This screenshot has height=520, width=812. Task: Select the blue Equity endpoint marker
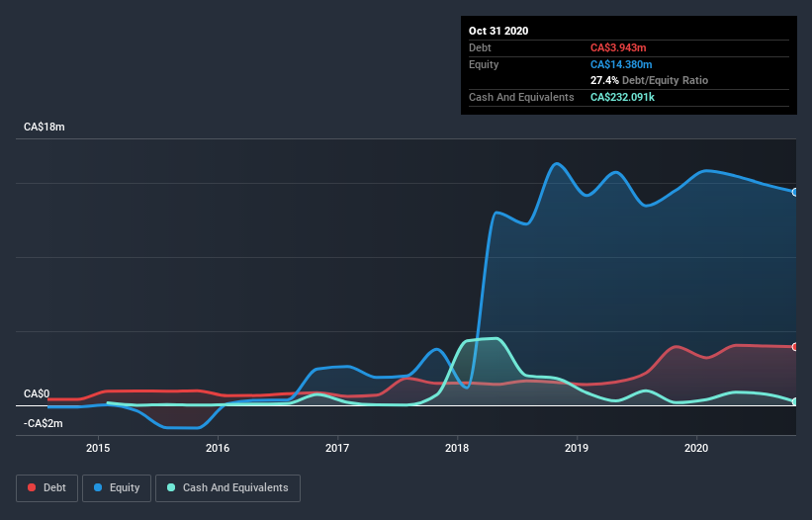pyautogui.click(x=795, y=192)
